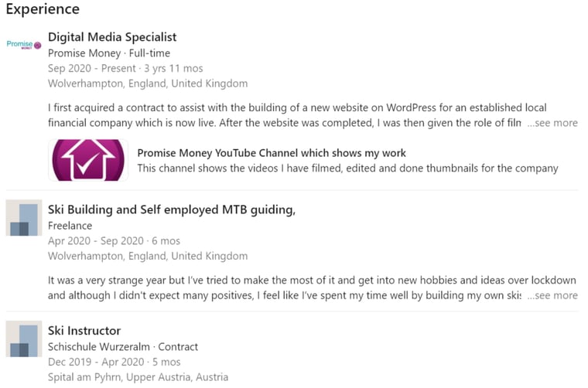Expand the Digital Media Specialist description via see more
Viewport: 588px width, 388px height.
[x=552, y=123]
